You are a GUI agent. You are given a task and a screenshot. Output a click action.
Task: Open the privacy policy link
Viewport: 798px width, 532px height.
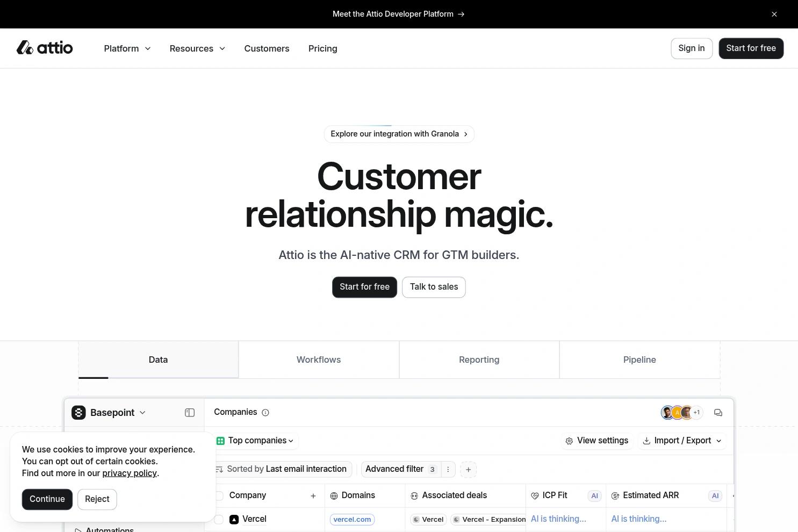pos(130,473)
